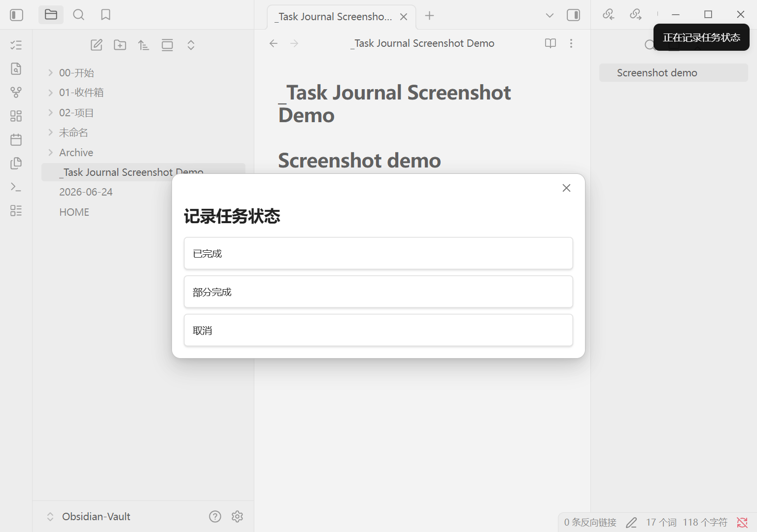Screen dimensions: 757x532
Task: Open the outgoing links panel icon
Action: [636, 14]
